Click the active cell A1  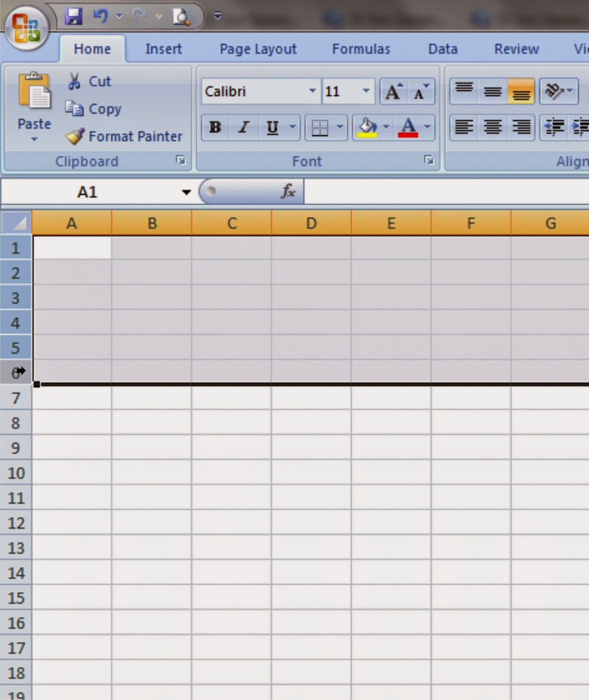click(x=72, y=248)
